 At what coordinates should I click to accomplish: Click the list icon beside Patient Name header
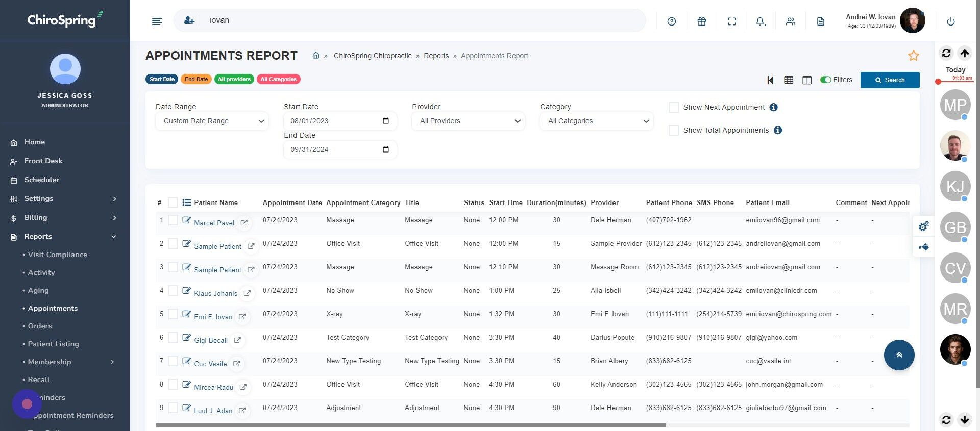tap(187, 202)
